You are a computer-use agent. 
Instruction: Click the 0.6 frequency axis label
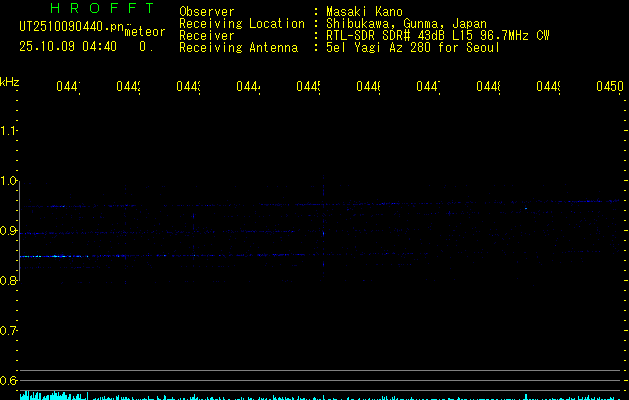pyautogui.click(x=9, y=381)
